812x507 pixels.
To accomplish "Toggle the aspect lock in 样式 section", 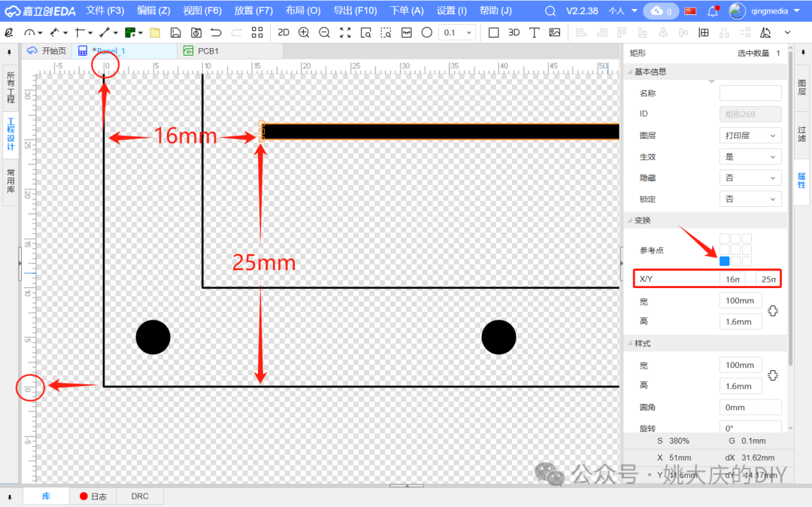I will pos(773,375).
